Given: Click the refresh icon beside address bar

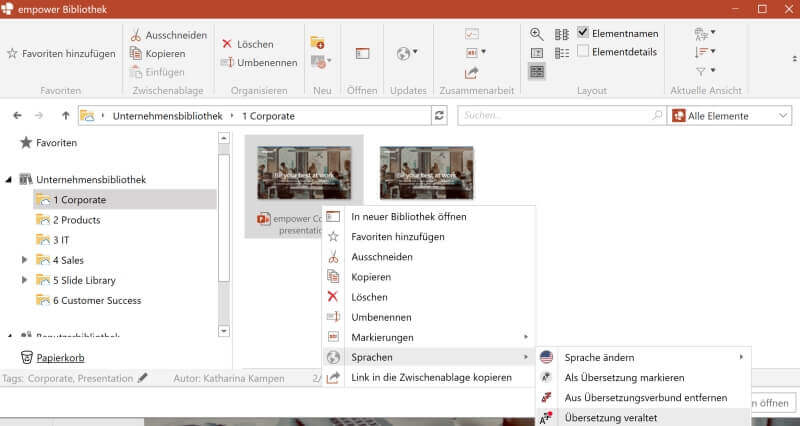Looking at the screenshot, I should click(439, 116).
